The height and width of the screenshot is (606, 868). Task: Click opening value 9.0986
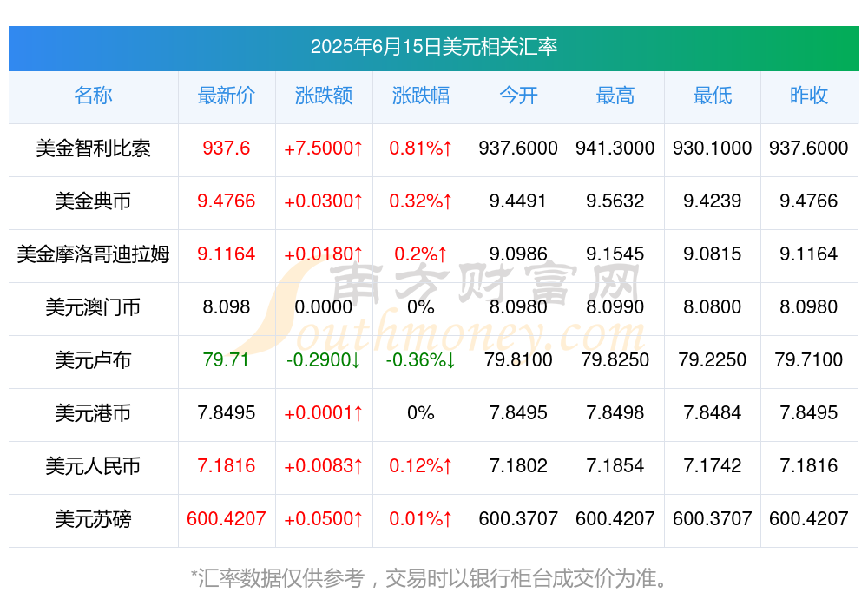click(518, 254)
